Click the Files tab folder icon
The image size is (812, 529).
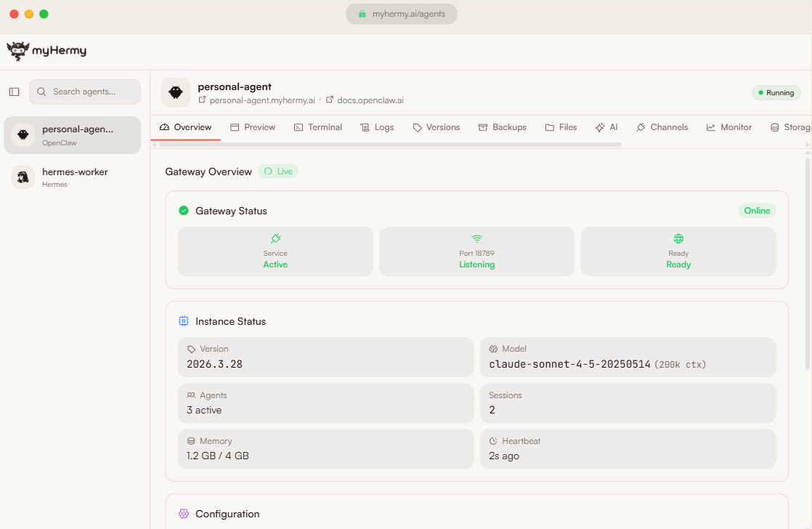550,127
